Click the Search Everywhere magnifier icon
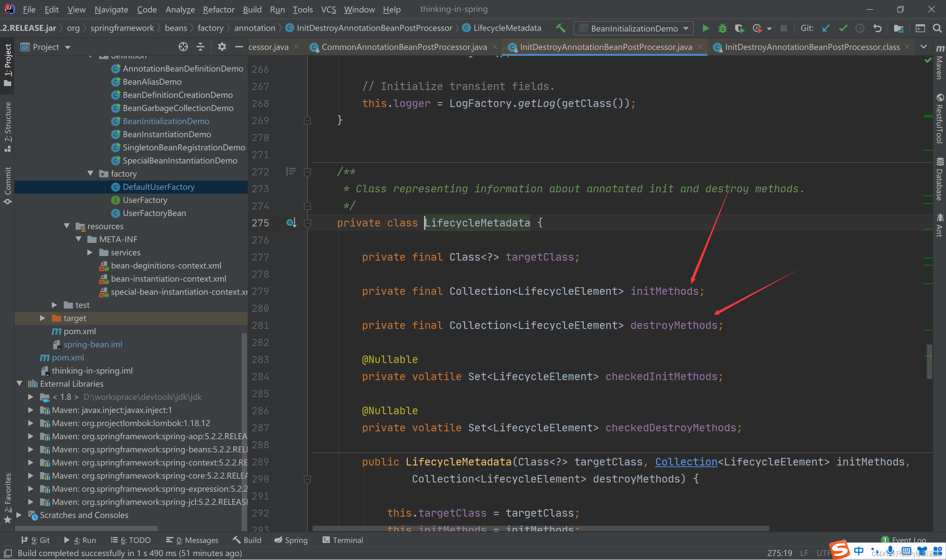Image resolution: width=946 pixels, height=560 pixels. coord(937,28)
